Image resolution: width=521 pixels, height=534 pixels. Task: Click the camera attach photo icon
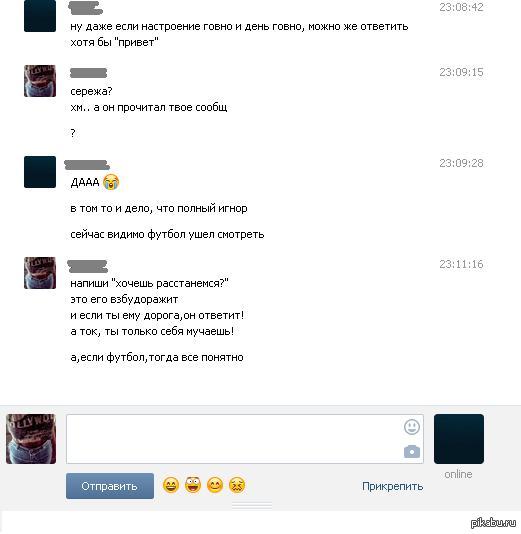(x=412, y=452)
